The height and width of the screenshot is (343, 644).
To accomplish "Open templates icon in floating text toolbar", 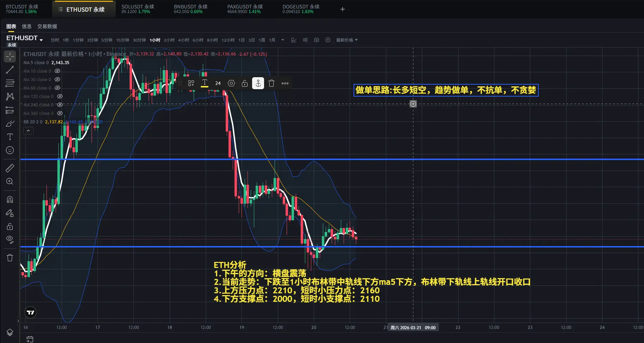I will click(x=191, y=83).
